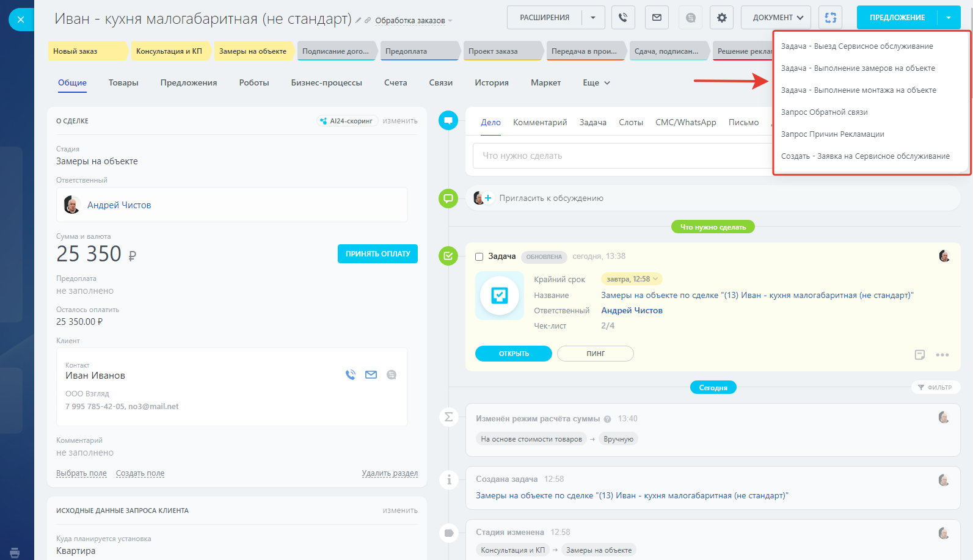Screen dimensions: 973x560
Task: Expand the РАСШИРЕНИЯ dropdown arrow
Action: 593,18
